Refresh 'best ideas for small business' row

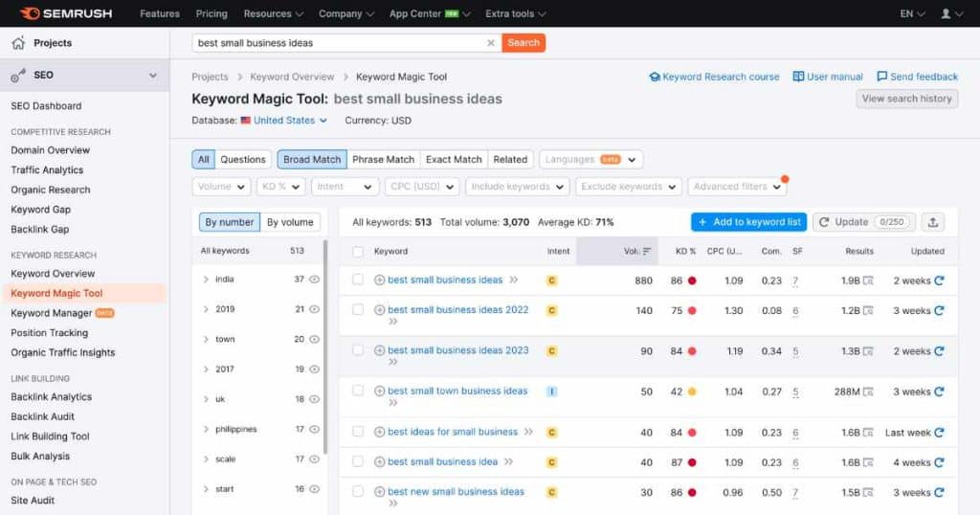coord(939,433)
